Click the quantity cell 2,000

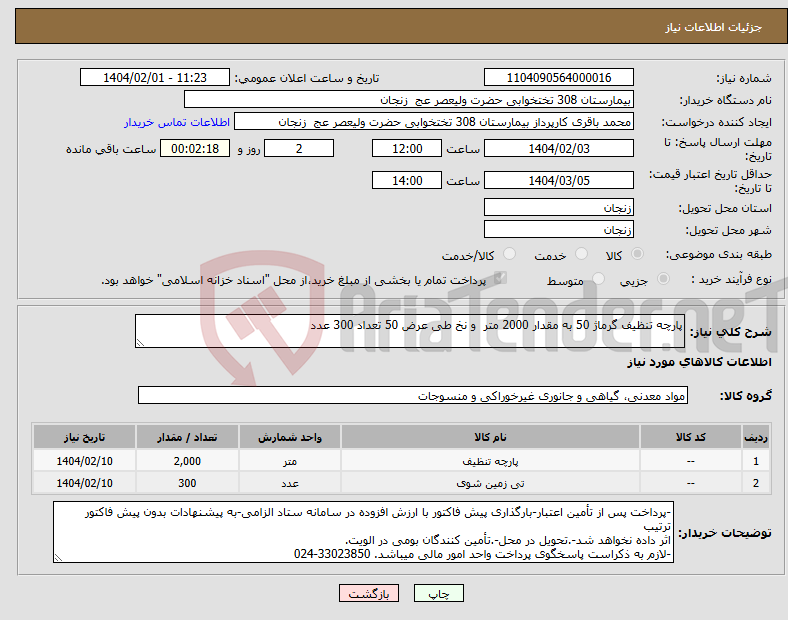point(187,461)
